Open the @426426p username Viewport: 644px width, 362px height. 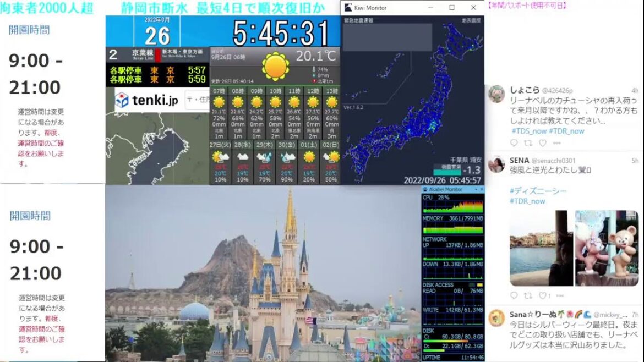558,90
